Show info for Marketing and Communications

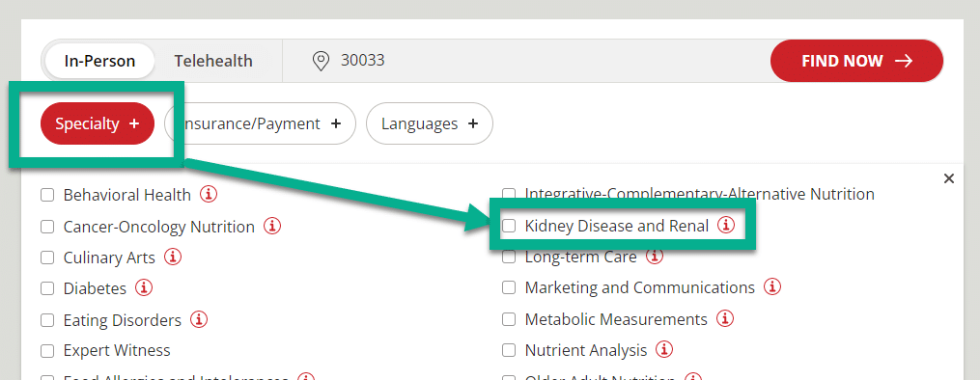tap(772, 287)
